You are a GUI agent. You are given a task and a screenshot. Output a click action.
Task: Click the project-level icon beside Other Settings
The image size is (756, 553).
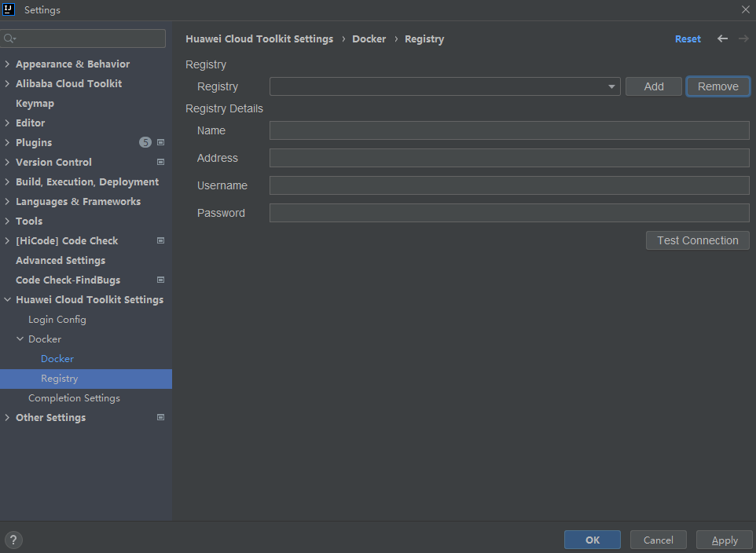[x=161, y=418]
